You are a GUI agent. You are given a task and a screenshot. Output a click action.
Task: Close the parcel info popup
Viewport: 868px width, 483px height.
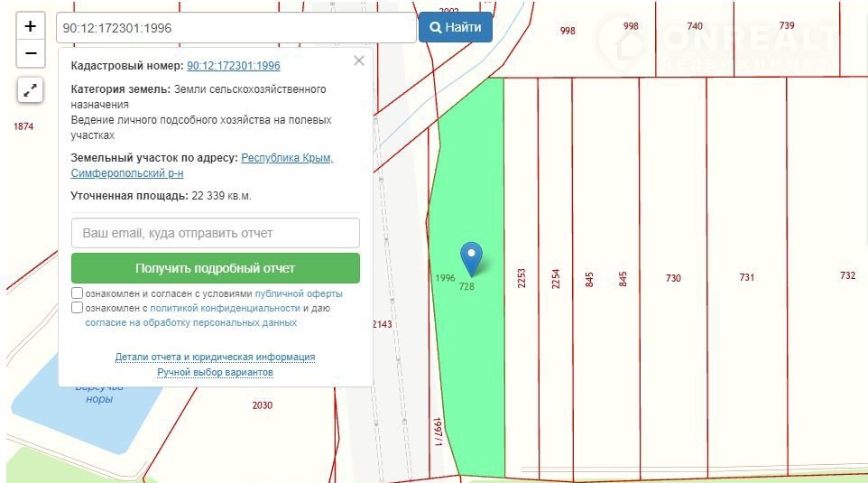pyautogui.click(x=358, y=61)
